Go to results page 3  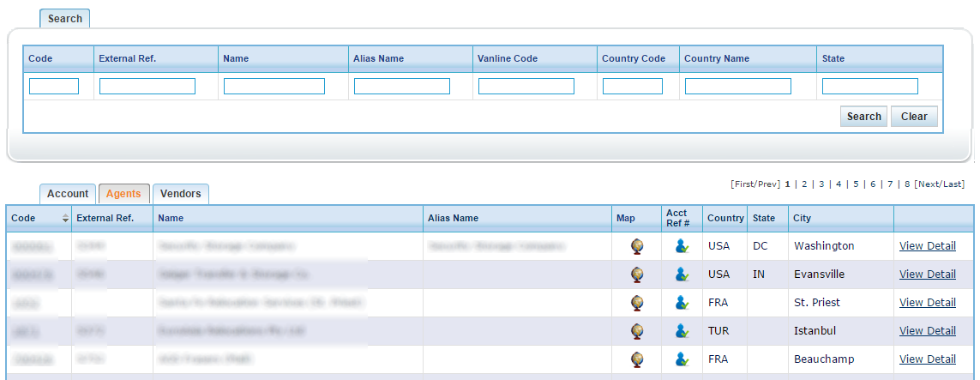(822, 184)
